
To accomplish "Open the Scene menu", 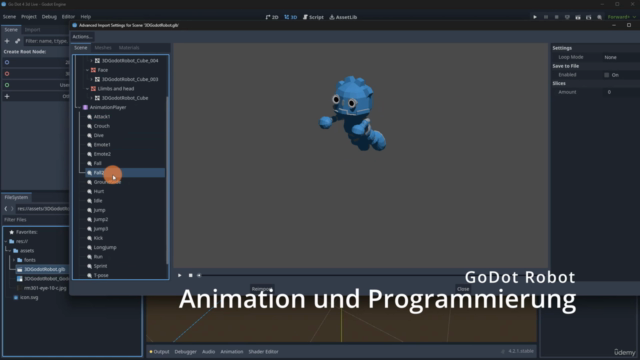I will 9,17.
